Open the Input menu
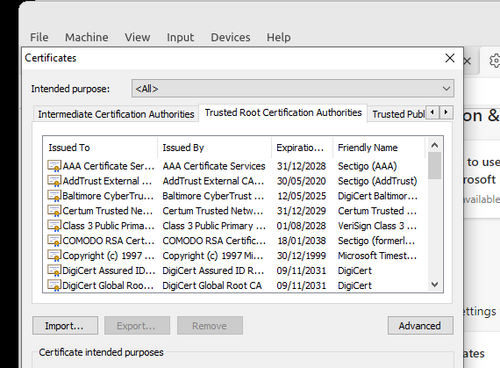This screenshot has height=368, width=500. click(x=180, y=37)
